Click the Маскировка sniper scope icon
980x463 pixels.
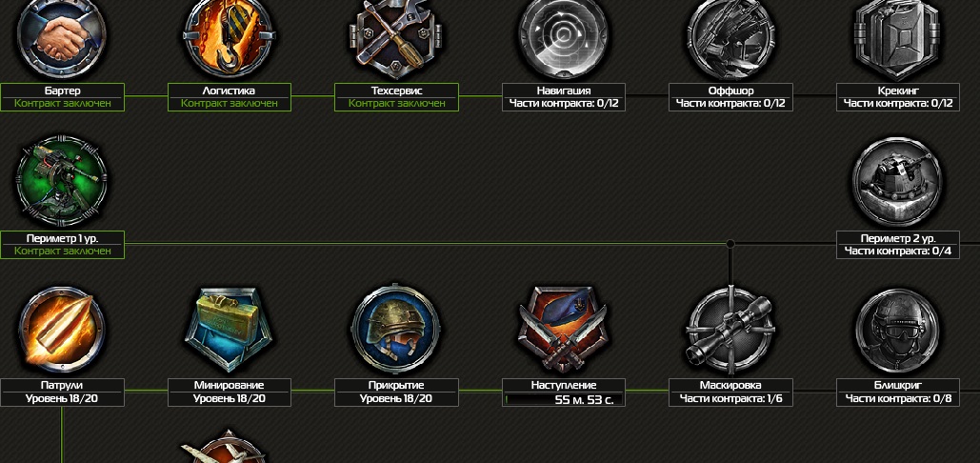tap(731, 330)
